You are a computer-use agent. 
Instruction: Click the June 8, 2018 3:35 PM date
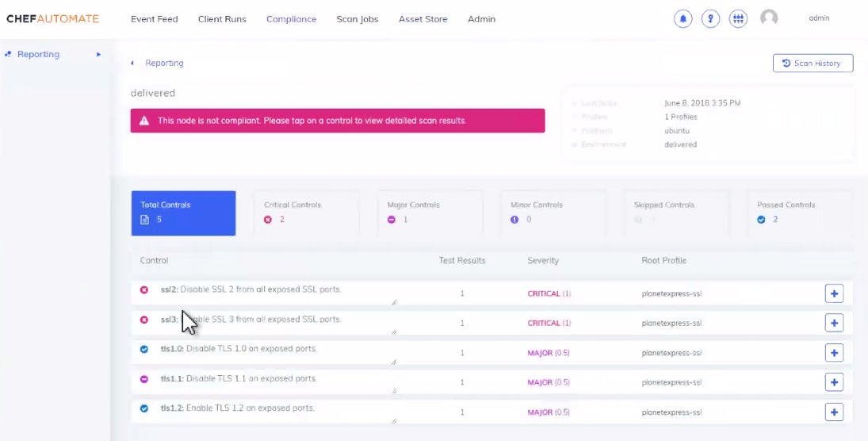[702, 103]
